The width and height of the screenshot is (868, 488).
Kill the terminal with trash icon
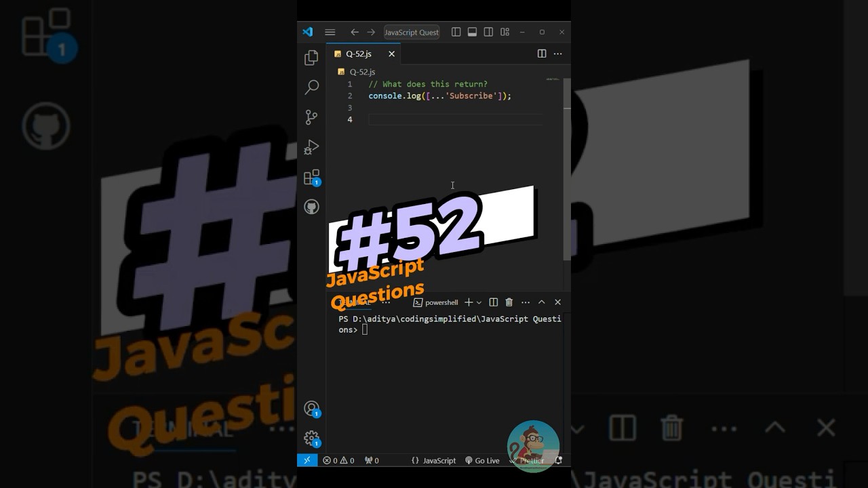point(509,302)
